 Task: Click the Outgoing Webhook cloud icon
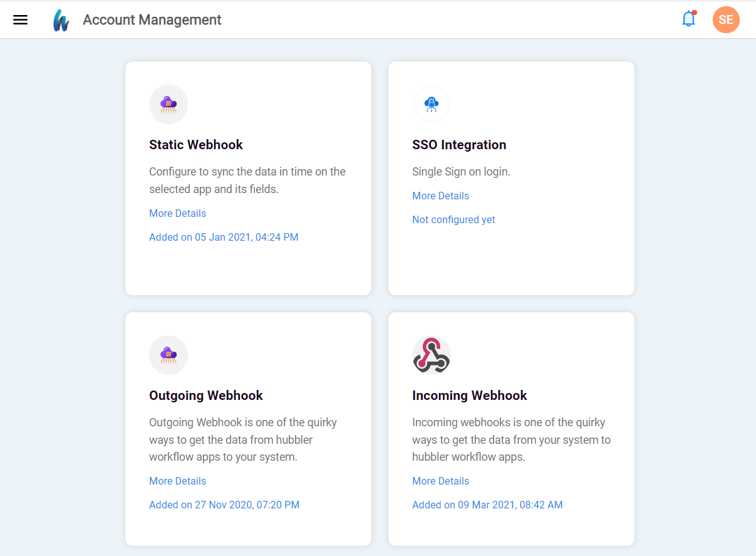(168, 355)
